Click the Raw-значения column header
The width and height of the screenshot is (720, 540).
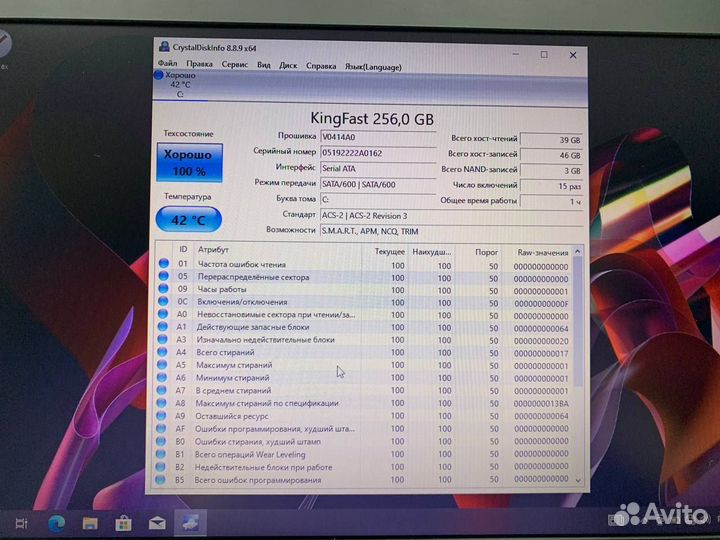pyautogui.click(x=540, y=251)
